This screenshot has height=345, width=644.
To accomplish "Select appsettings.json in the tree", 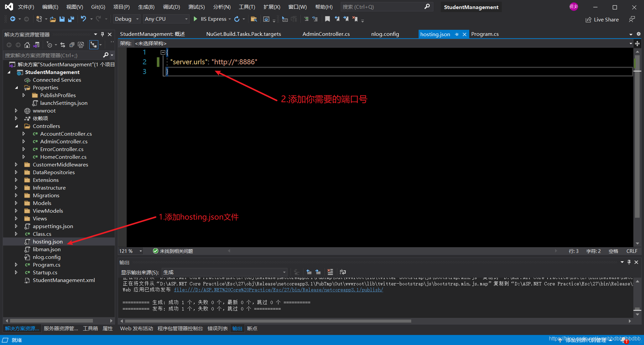I will (x=53, y=226).
